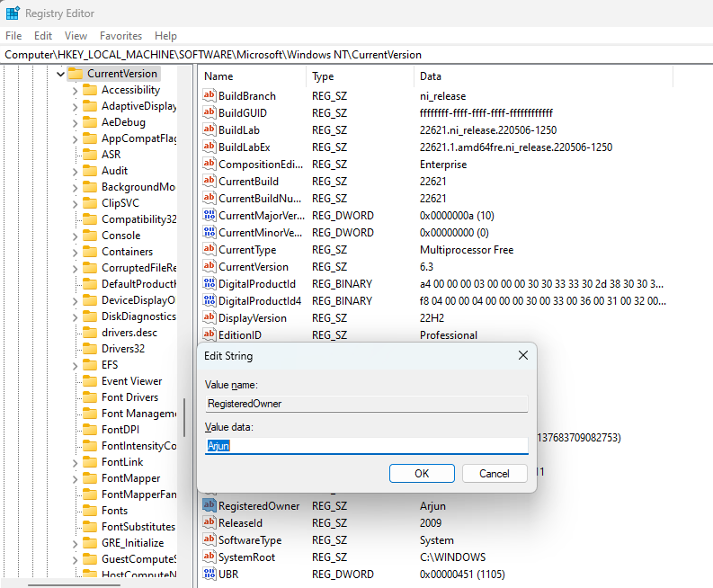Confirm the Edit String dialog with OK
The image size is (713, 588).
point(422,474)
